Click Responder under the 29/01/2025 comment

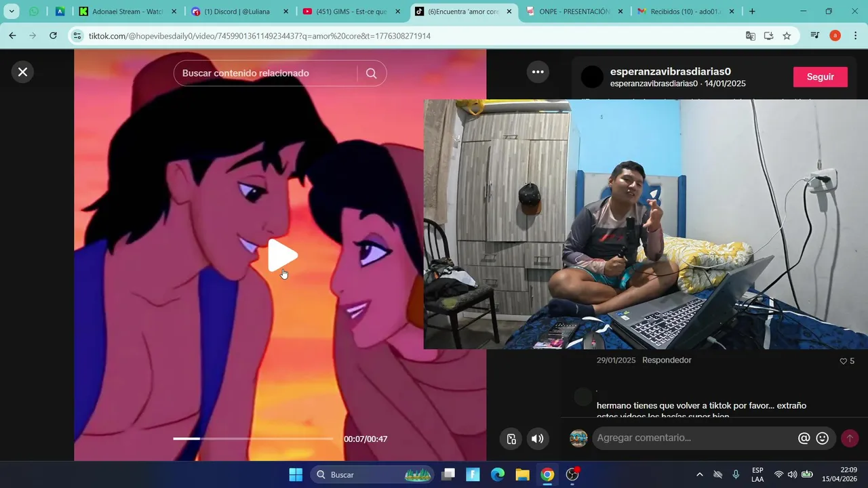(667, 360)
